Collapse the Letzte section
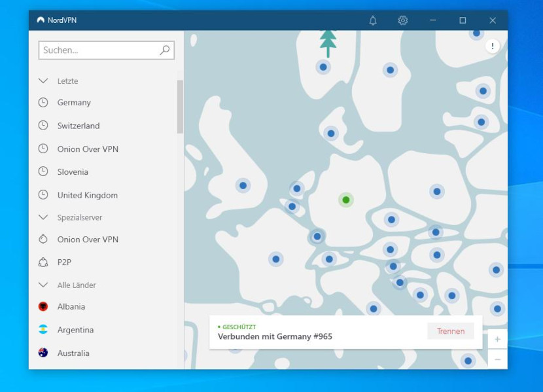 click(x=44, y=81)
